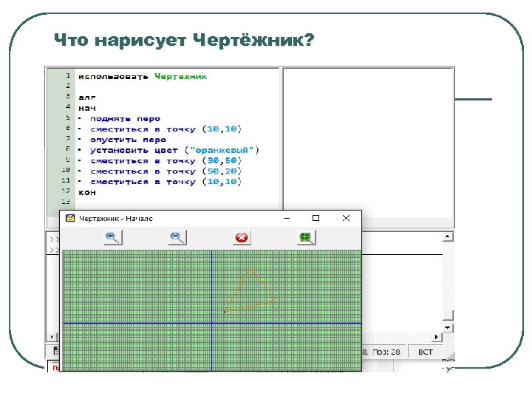Click the zoom in magnifier icon

coord(112,237)
